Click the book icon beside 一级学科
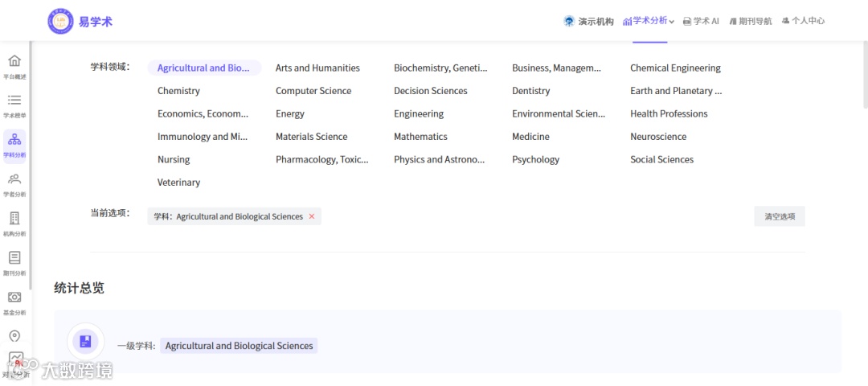The height and width of the screenshot is (386, 868). coord(86,342)
